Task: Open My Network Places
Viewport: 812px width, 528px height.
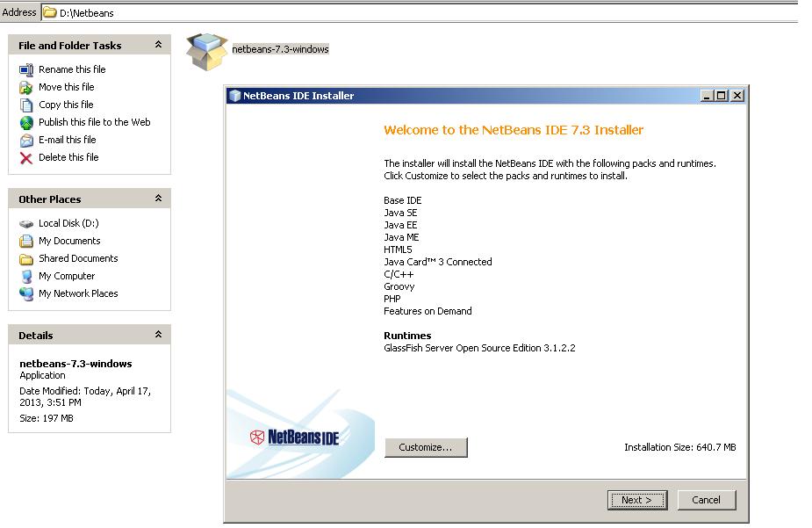Action: coord(26,293)
